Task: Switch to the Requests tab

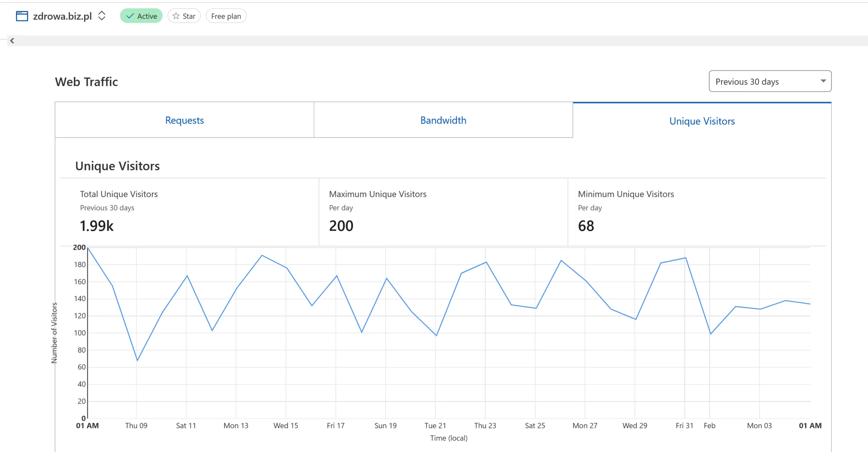Action: 184,120
